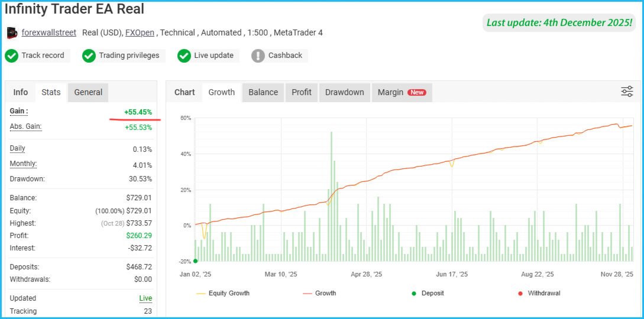Click the green deposit dot on chart
Screen dimensions: 644x319
point(195,261)
